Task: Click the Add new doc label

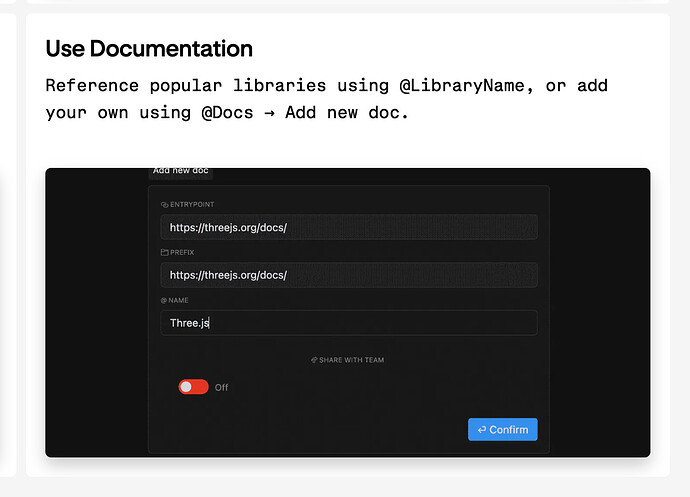Action: (x=180, y=171)
